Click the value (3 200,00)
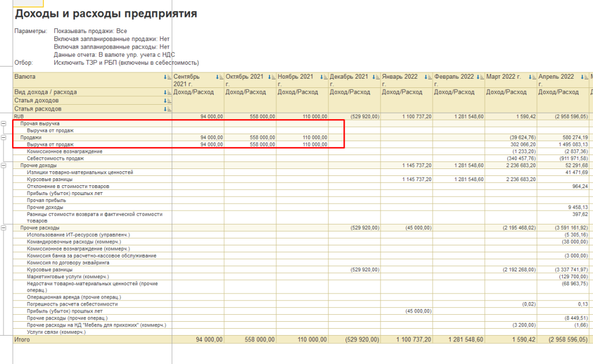The image size is (593, 364). [x=524, y=325]
